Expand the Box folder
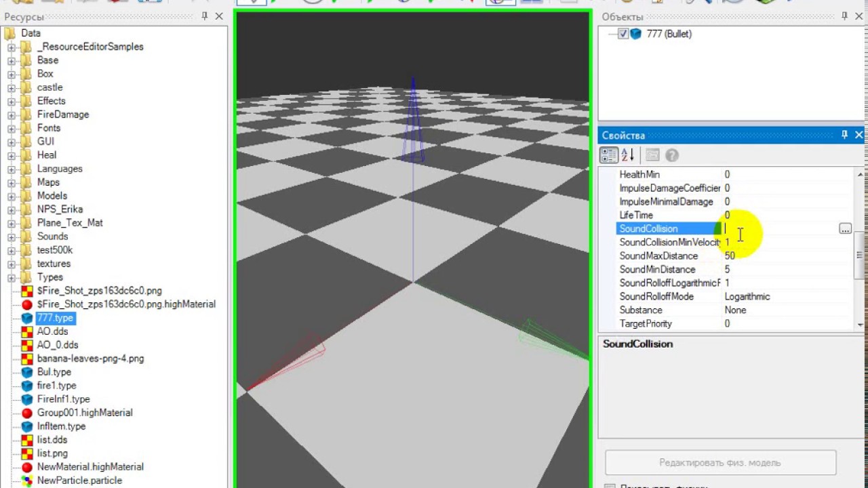This screenshot has width=868, height=488. point(11,74)
